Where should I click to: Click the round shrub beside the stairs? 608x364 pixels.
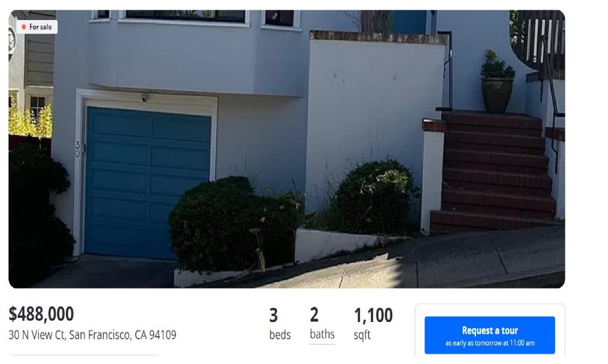click(375, 197)
